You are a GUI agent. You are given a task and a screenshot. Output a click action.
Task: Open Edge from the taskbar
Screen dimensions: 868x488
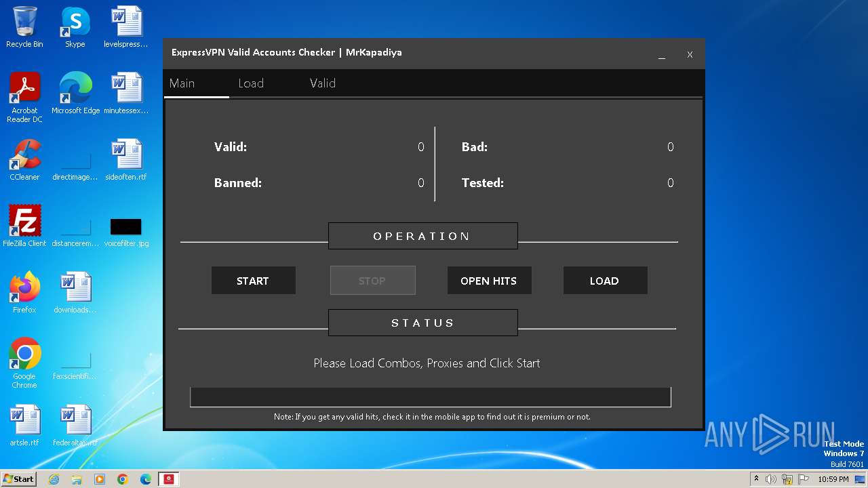146,479
